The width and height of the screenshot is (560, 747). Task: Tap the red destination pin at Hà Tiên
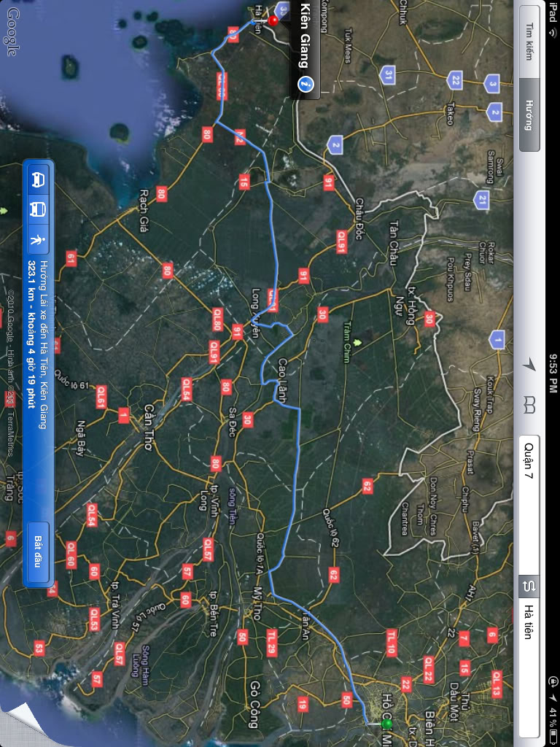[273, 20]
